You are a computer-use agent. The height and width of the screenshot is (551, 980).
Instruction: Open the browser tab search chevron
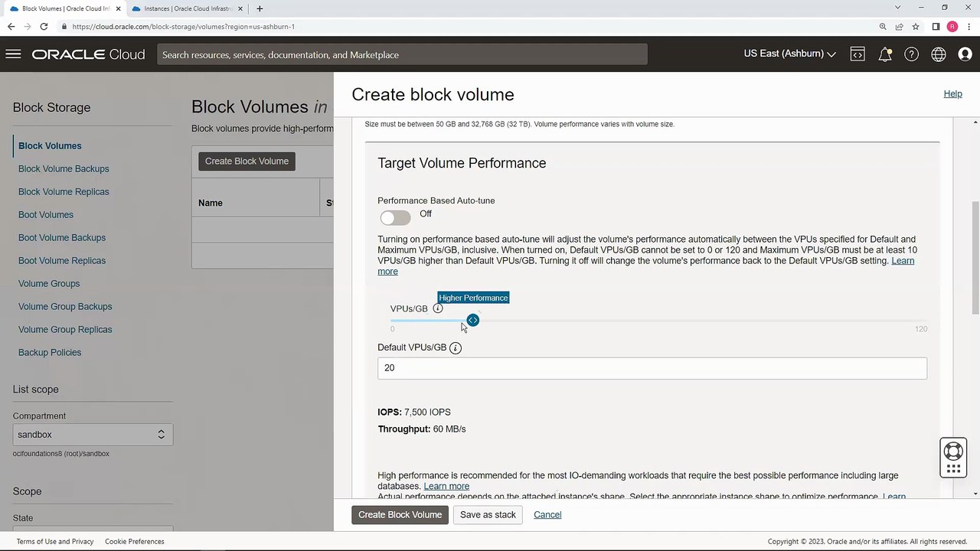click(897, 8)
